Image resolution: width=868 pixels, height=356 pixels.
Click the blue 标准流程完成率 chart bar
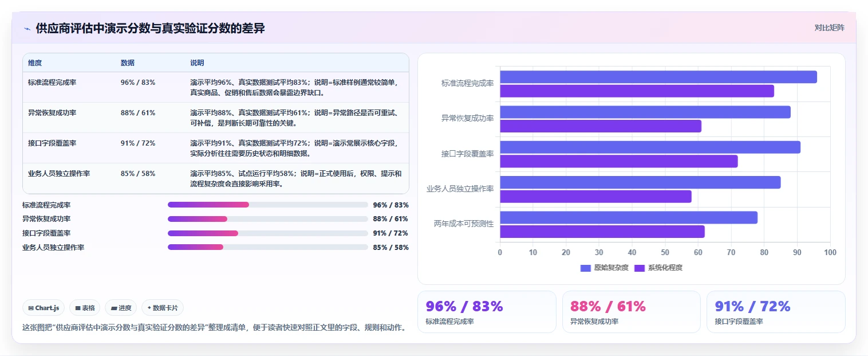point(658,77)
